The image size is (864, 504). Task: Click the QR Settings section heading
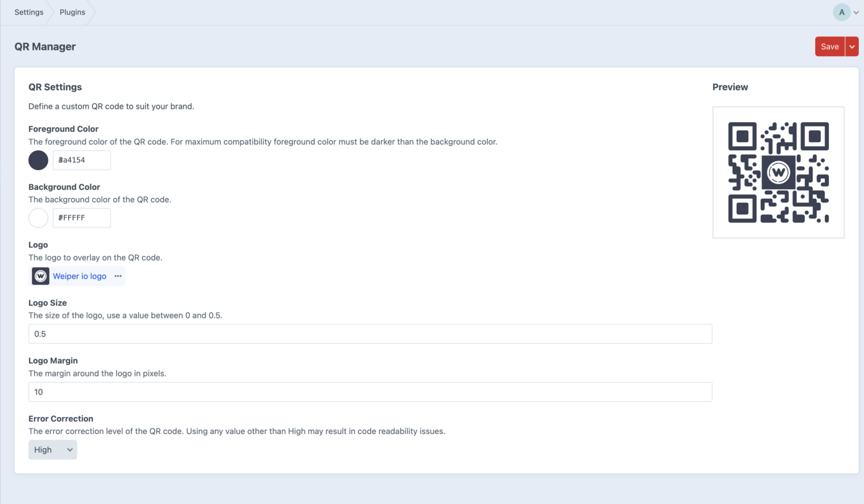pyautogui.click(x=55, y=87)
